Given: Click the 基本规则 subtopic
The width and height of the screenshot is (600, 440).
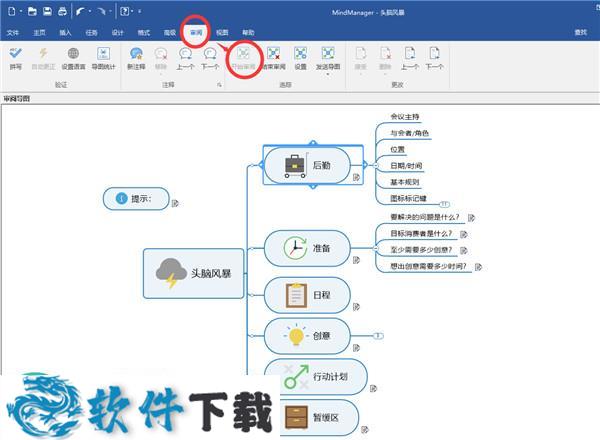Looking at the screenshot, I should click(x=404, y=182).
